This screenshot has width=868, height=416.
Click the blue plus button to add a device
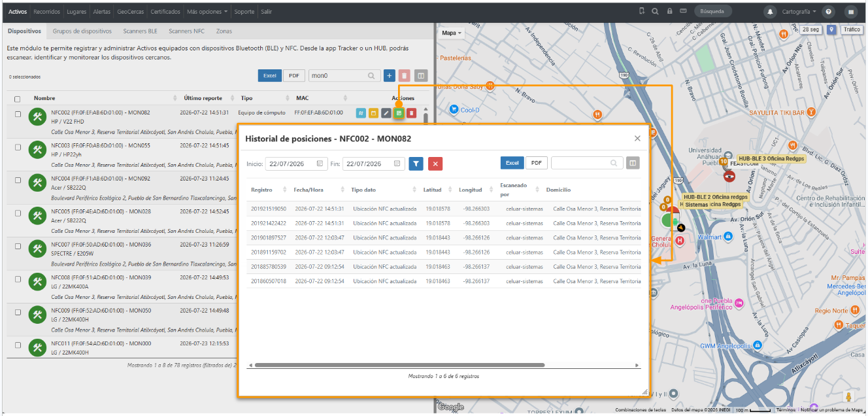[x=389, y=76]
